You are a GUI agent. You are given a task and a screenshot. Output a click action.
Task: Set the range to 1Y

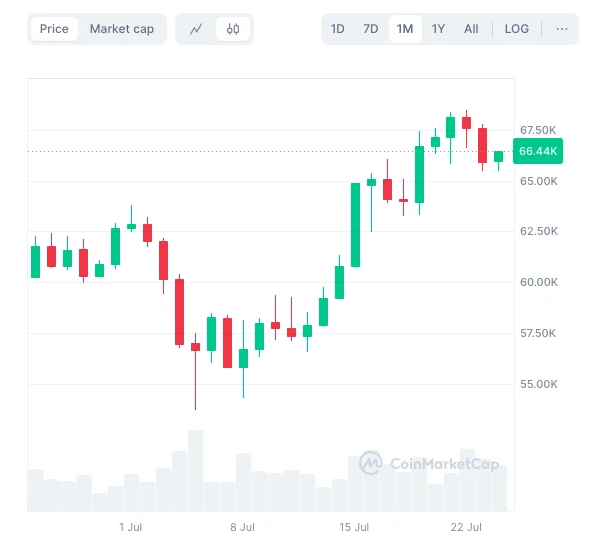click(x=438, y=29)
